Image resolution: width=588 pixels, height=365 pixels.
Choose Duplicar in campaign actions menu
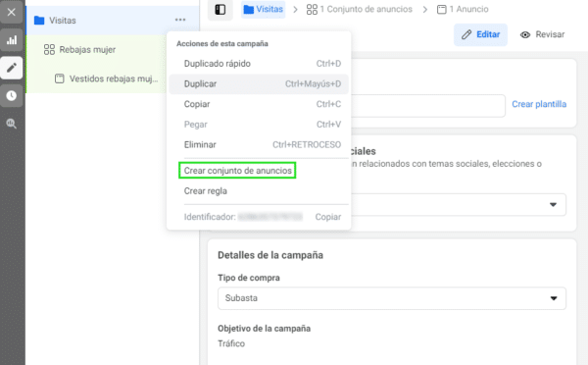coord(259,83)
